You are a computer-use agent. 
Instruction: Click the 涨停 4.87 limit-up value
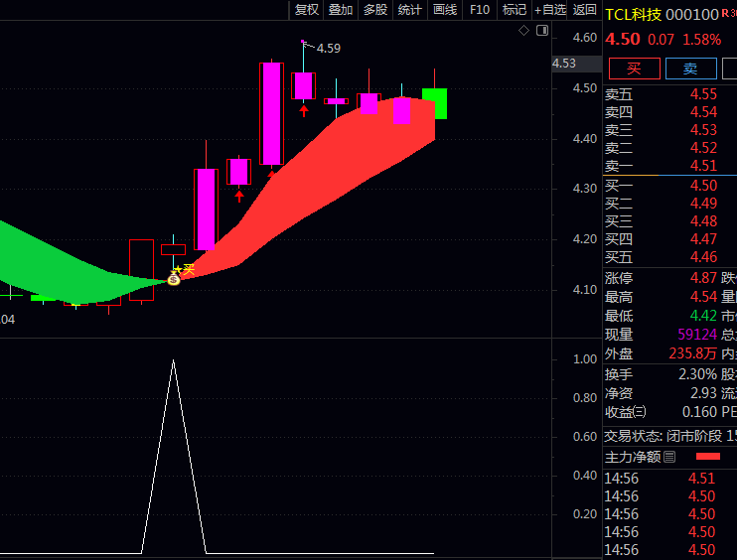click(x=703, y=278)
